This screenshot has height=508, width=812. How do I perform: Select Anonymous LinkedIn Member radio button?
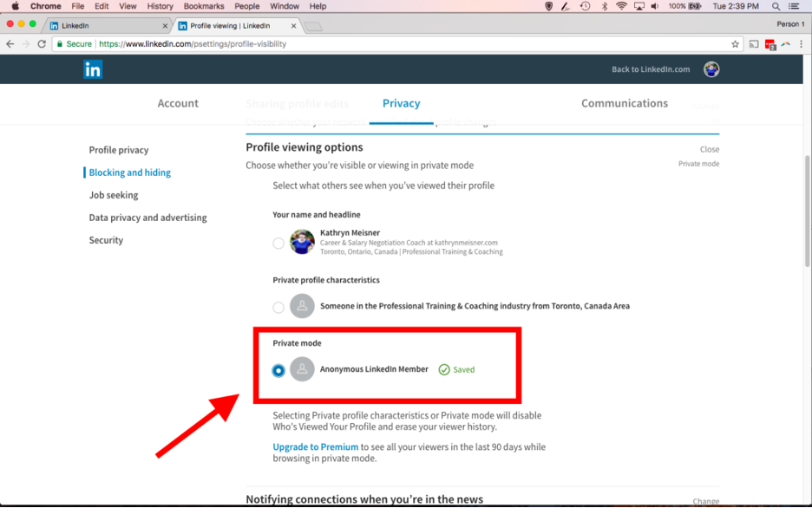click(x=278, y=370)
